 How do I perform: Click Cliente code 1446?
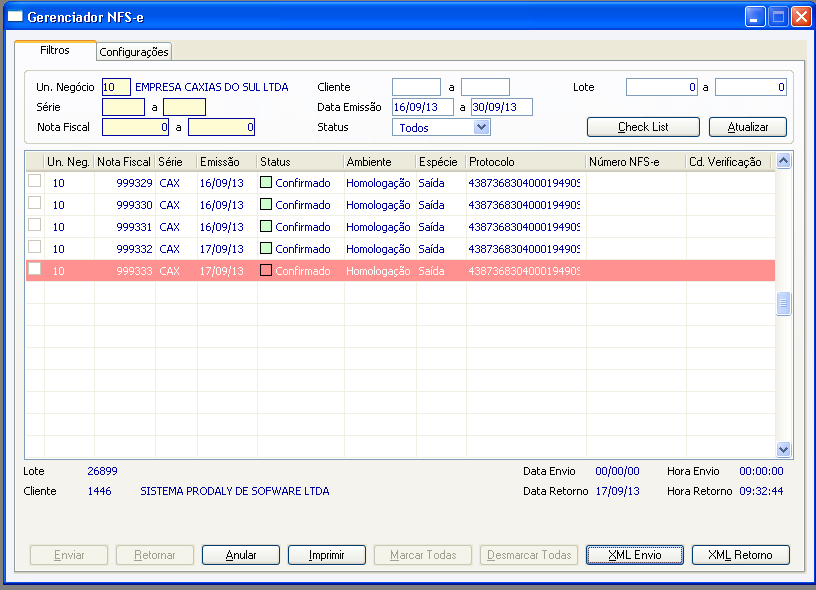pos(99,491)
